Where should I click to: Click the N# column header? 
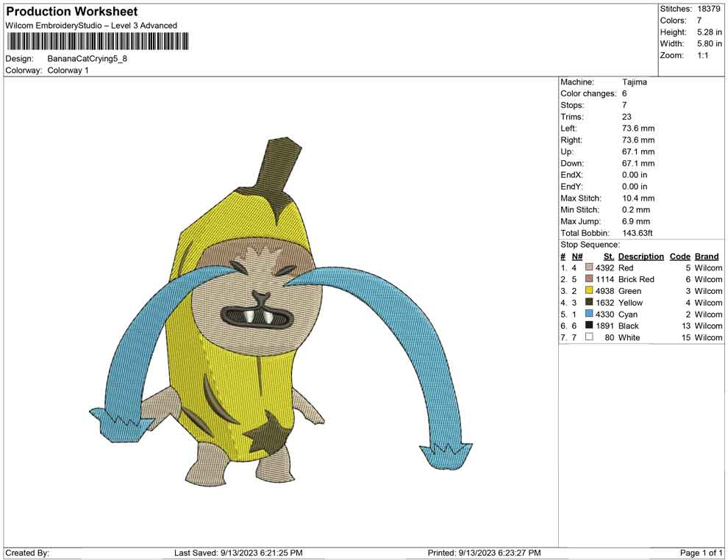pos(577,256)
